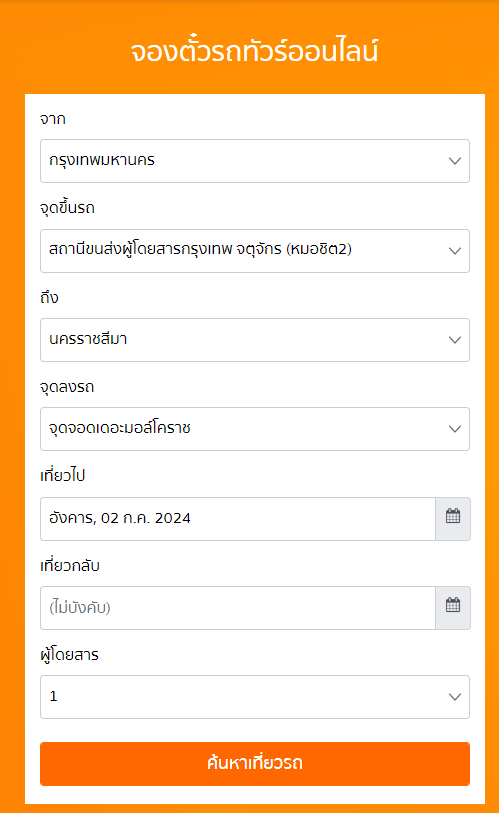Click the ค้นหาเที่ยวรถ search button
Image resolution: width=499 pixels, height=813 pixels.
255,764
